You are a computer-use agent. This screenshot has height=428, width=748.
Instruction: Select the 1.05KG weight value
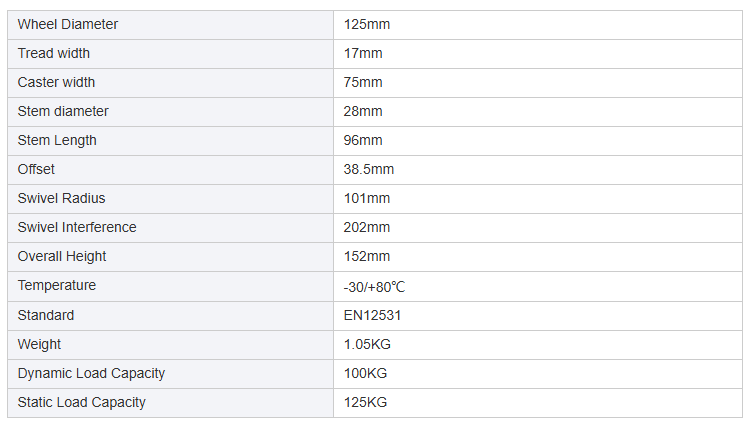click(367, 344)
